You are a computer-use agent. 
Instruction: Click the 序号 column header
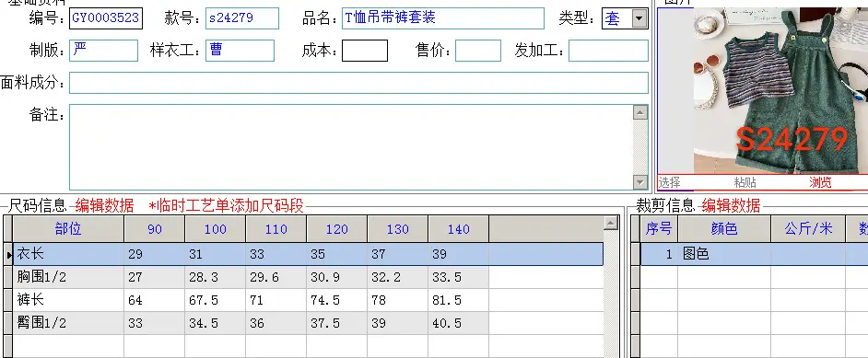[x=660, y=229]
